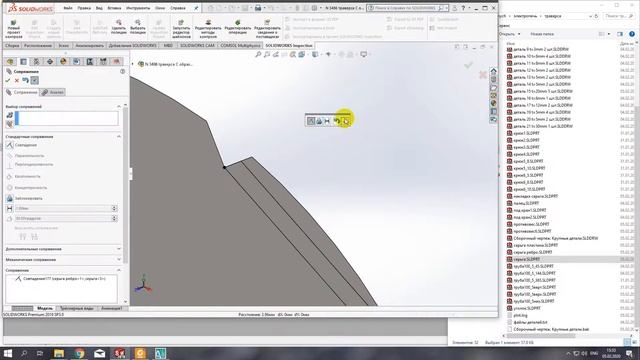Switch to the Анализ tab in Mate panel

coord(53,92)
